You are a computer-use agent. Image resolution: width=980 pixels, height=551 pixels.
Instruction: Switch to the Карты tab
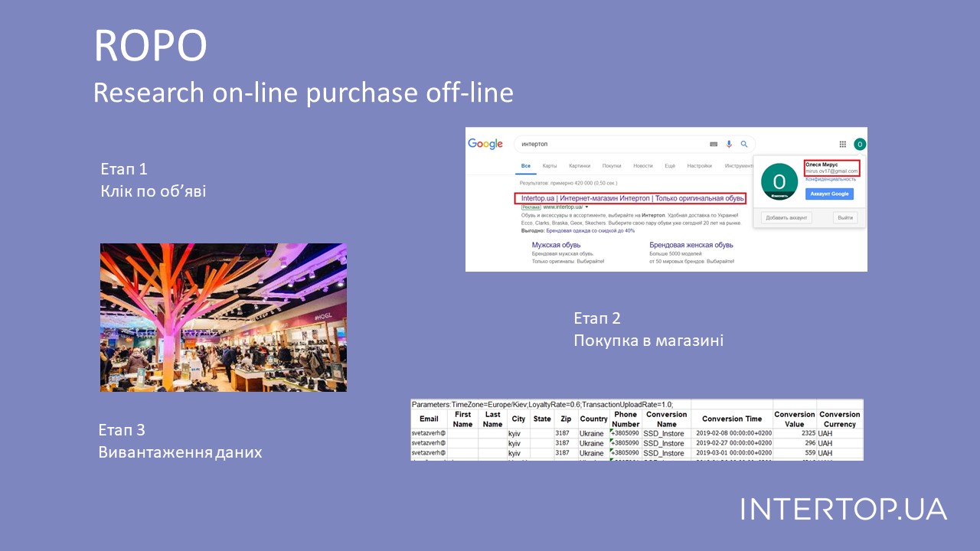coord(550,166)
